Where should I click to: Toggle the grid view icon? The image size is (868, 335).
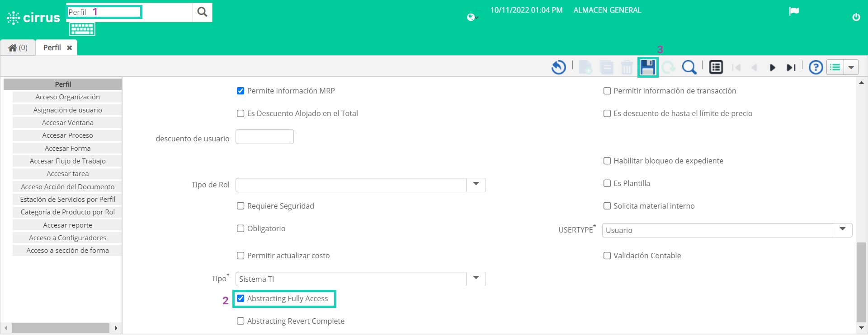pos(716,68)
